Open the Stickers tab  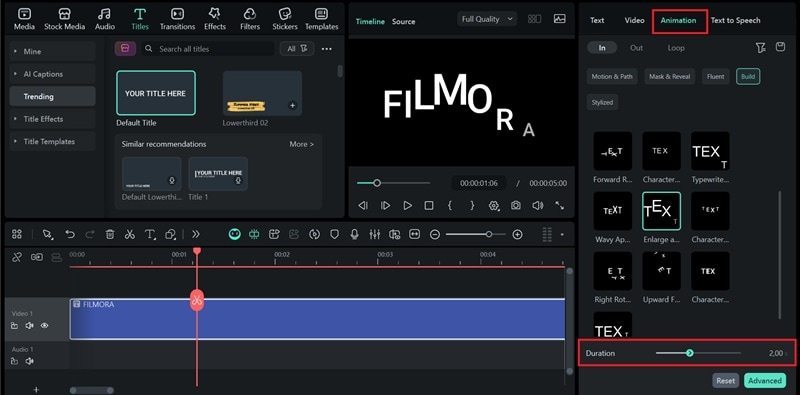coord(285,19)
